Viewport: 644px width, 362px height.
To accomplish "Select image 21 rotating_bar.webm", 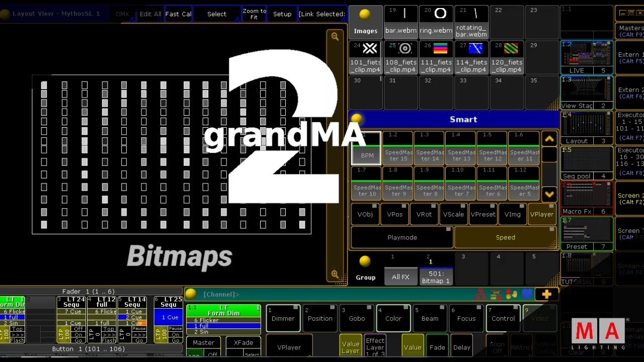I will [x=471, y=22].
